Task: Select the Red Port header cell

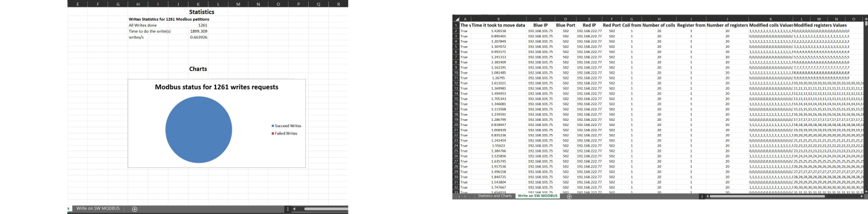Action: click(612, 25)
